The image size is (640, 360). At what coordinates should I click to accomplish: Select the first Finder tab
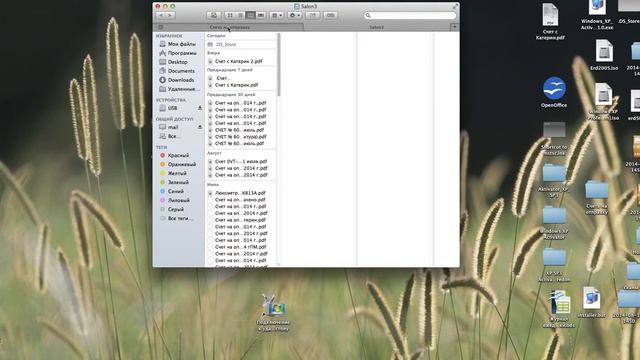(x=229, y=27)
